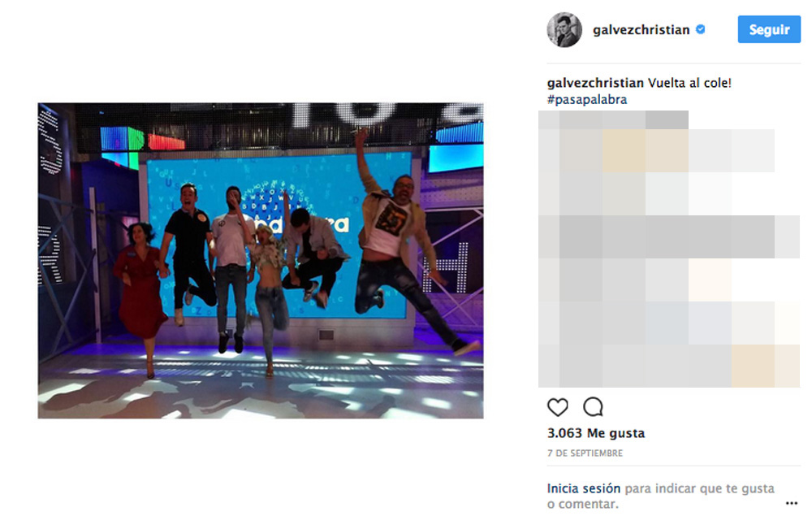Click the 'para indicar que te gusta' text
This screenshot has height=516, width=812.
point(699,488)
